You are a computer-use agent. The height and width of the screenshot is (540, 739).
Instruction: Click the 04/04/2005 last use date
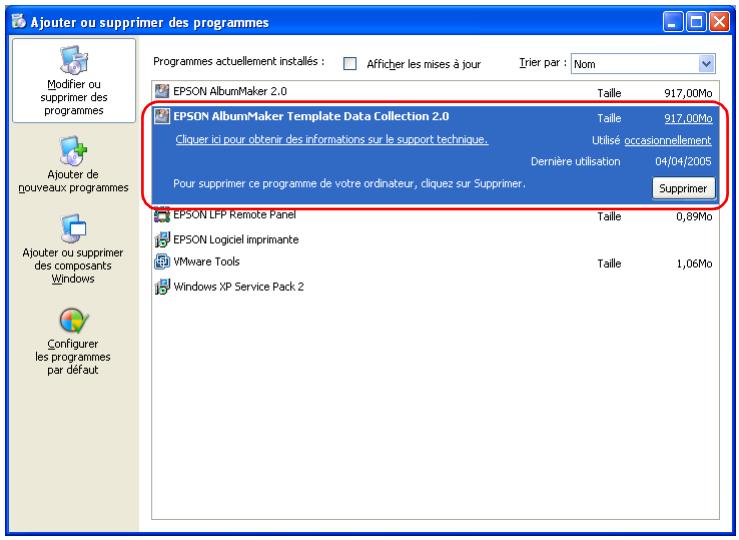(x=683, y=162)
